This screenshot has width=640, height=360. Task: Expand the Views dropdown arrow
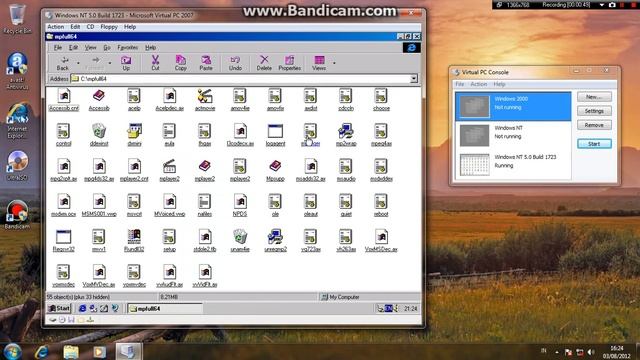point(334,63)
